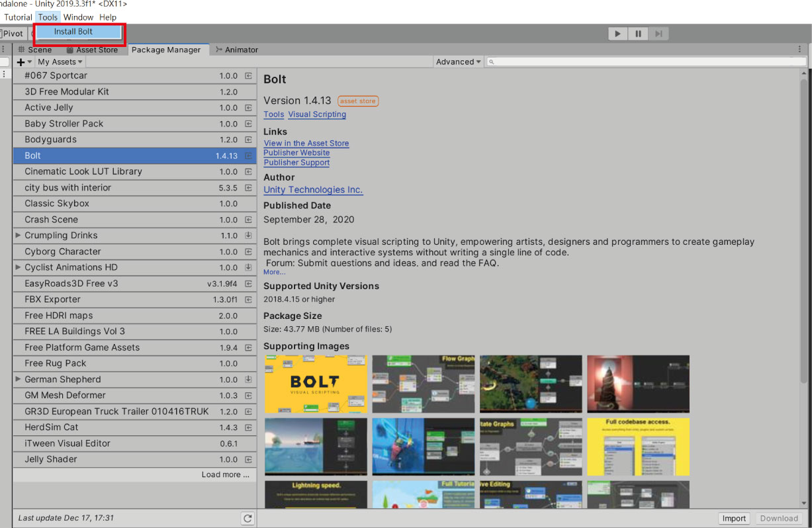Click the Play button in toolbar
This screenshot has width=812, height=528.
pyautogui.click(x=617, y=34)
